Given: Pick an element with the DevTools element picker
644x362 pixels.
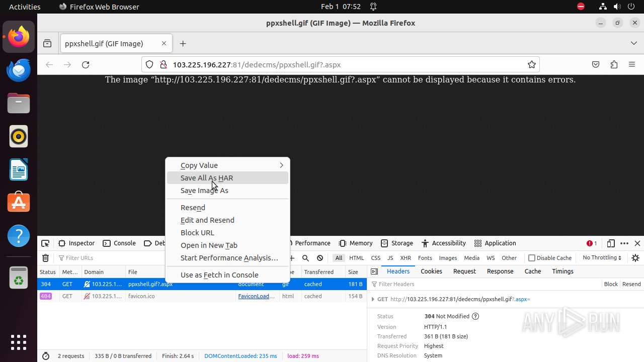Looking at the screenshot, I should coord(45,243).
